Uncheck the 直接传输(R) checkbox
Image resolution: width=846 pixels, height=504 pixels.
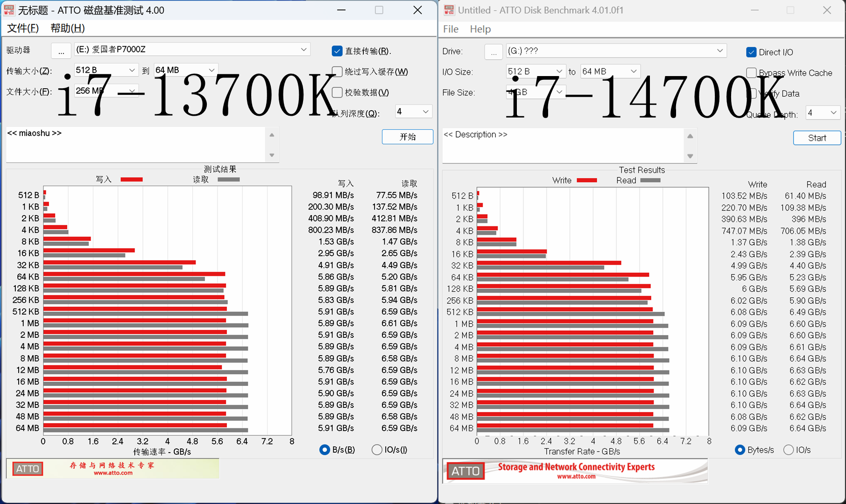point(337,51)
